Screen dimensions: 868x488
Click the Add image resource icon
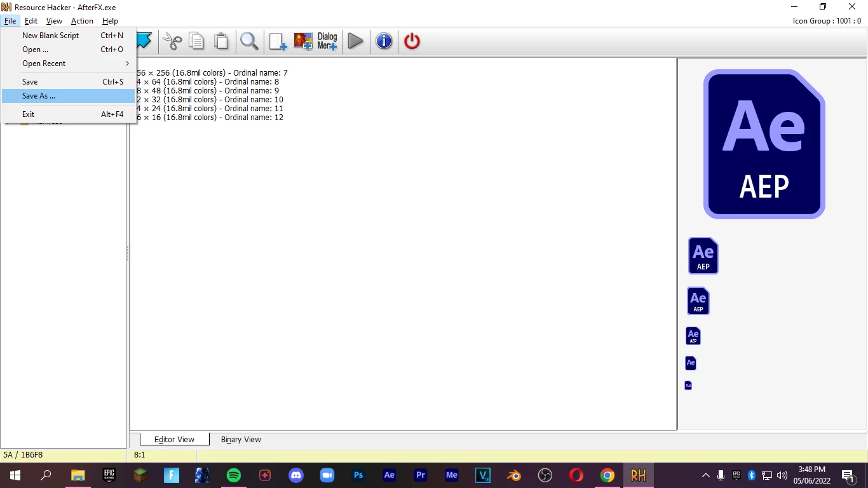(303, 41)
